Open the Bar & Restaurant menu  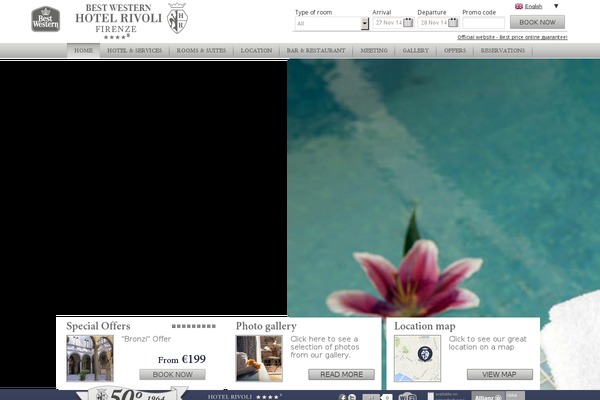tap(316, 51)
